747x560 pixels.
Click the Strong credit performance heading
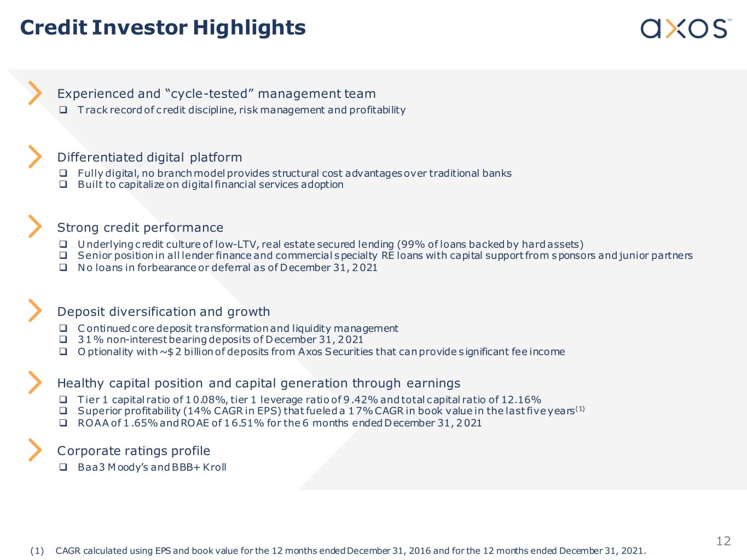pyautogui.click(x=140, y=227)
